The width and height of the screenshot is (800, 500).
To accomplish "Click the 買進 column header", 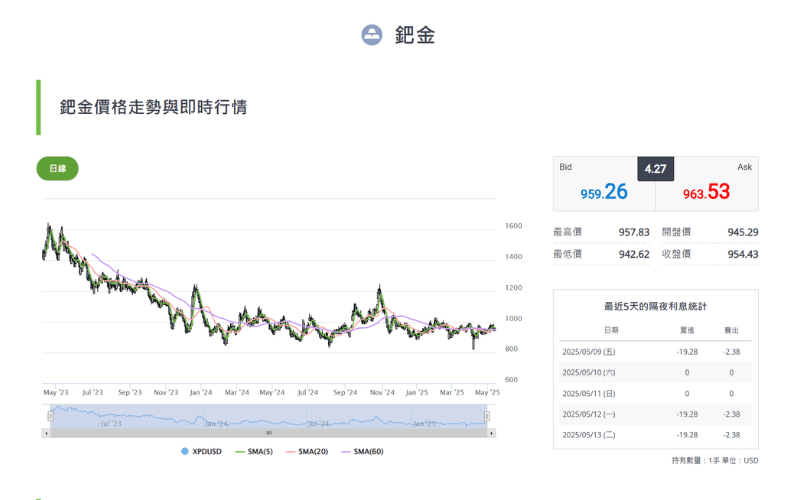I will click(687, 330).
